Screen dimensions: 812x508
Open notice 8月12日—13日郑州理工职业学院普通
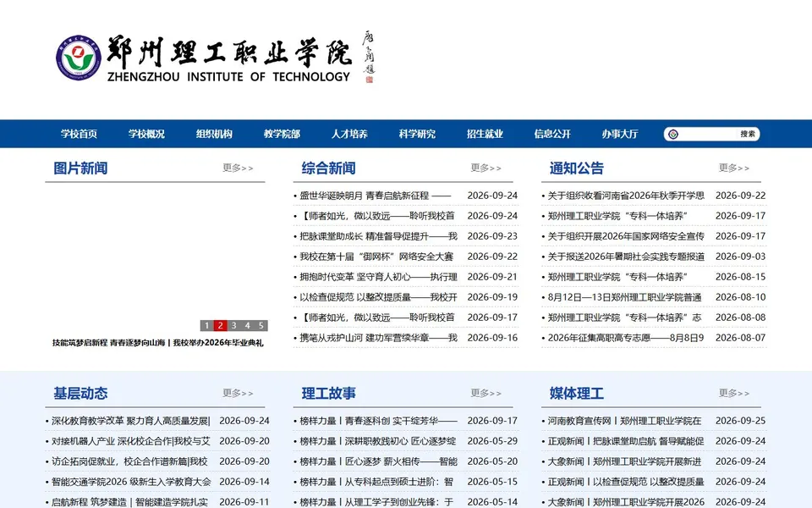point(624,297)
